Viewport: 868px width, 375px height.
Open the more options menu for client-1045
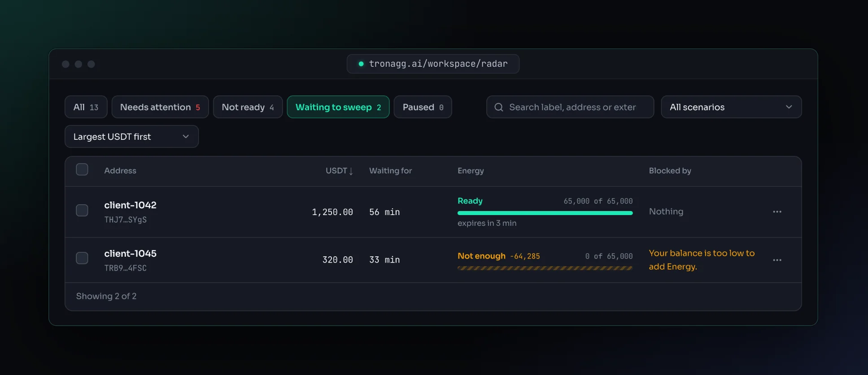(777, 260)
